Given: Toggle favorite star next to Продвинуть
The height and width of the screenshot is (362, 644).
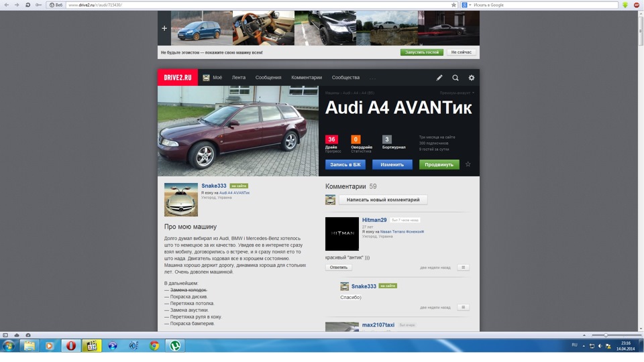Looking at the screenshot, I should [x=468, y=164].
